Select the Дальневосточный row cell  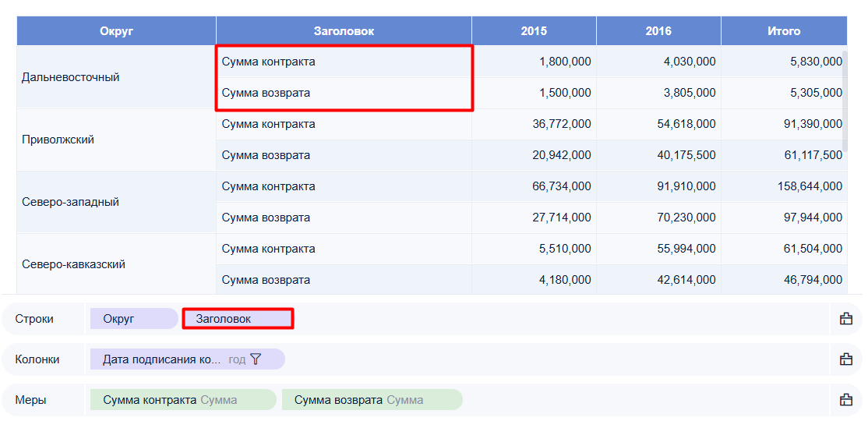(116, 77)
